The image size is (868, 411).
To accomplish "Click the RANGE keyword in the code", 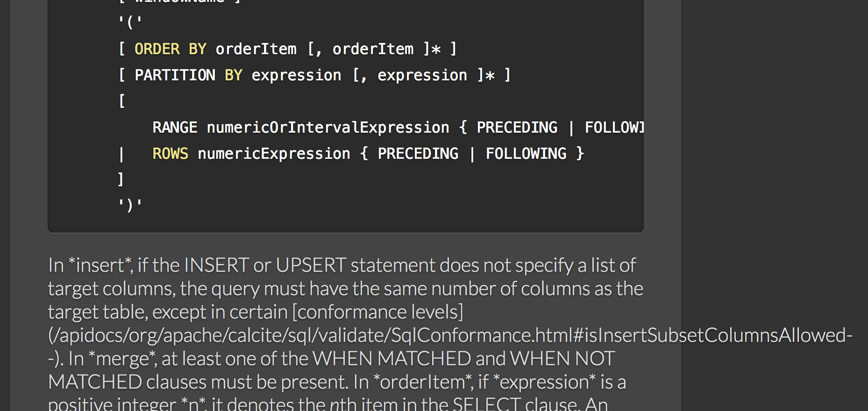I will (x=175, y=128).
